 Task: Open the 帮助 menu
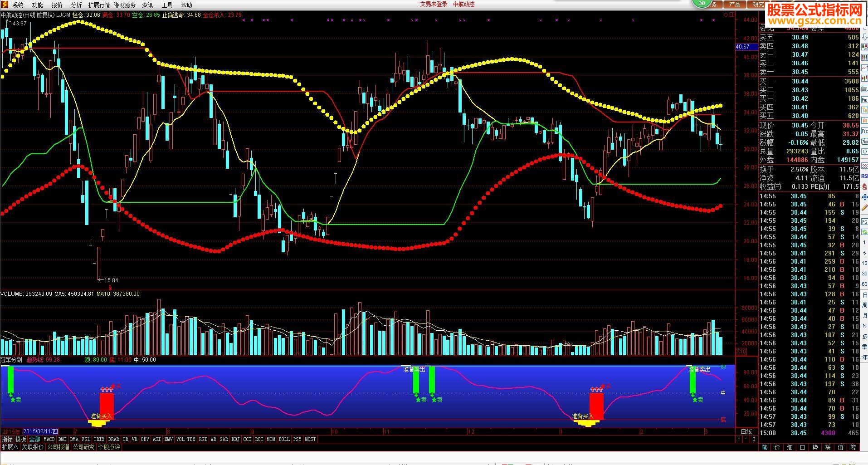[x=186, y=5]
